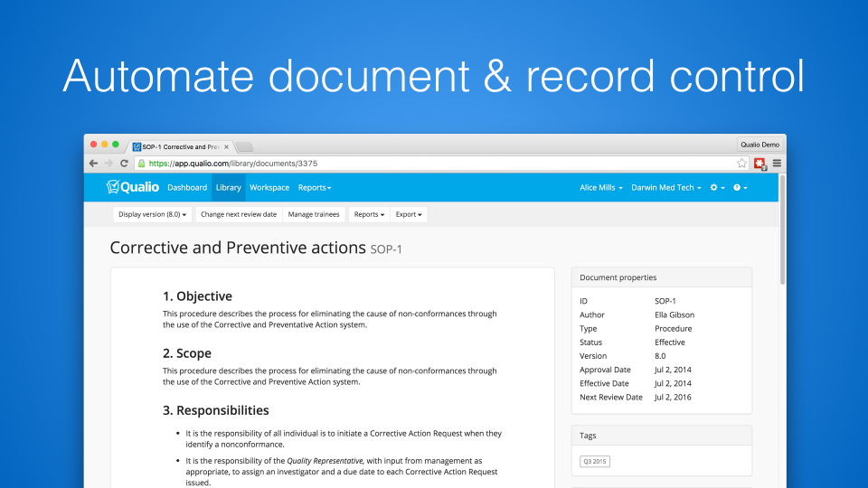Click the URL address bar

click(440, 164)
